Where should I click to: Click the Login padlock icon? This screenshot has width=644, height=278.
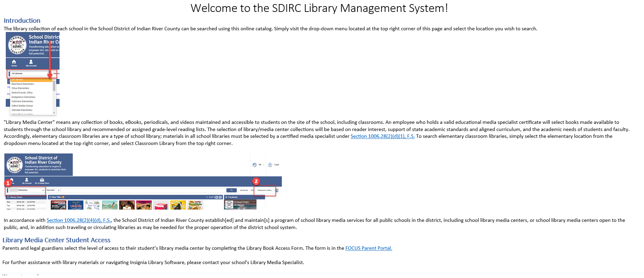pos(270,165)
